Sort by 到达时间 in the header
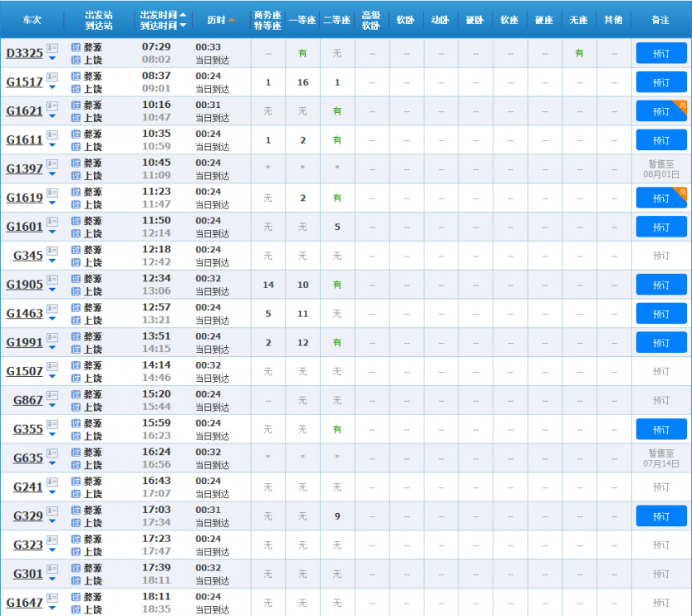Image resolution: width=692 pixels, height=616 pixels. pos(163,26)
